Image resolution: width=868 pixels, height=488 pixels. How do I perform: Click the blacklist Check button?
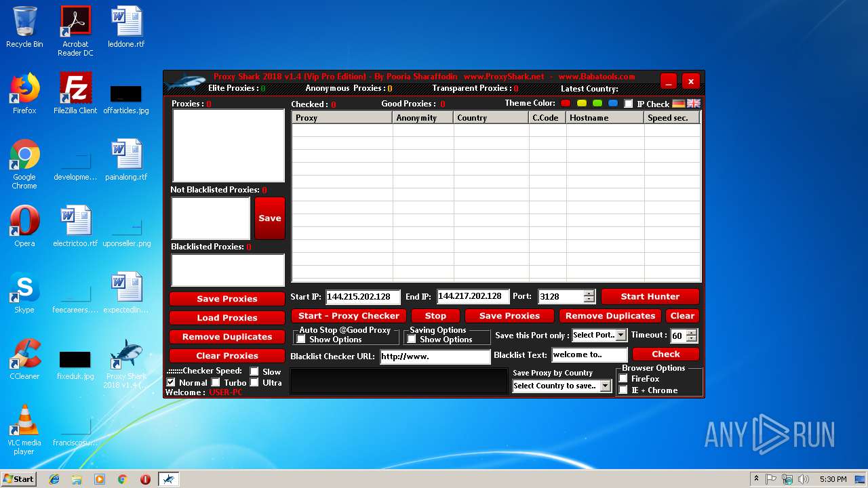(666, 354)
